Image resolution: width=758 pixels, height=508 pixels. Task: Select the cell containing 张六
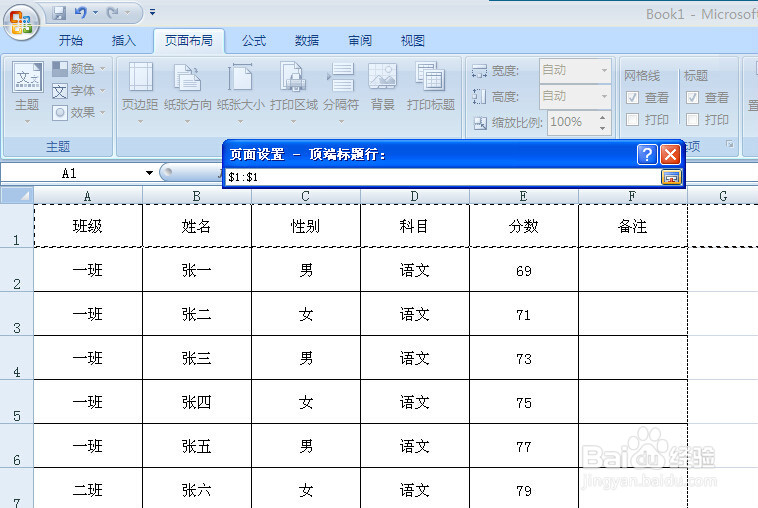[x=197, y=489]
